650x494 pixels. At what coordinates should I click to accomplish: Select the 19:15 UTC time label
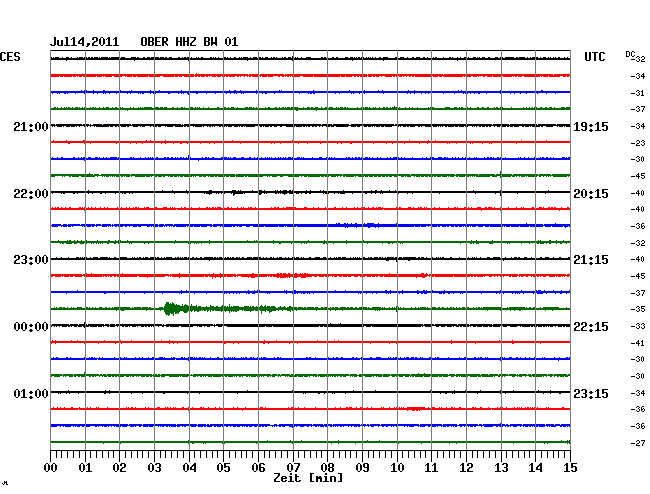591,127
